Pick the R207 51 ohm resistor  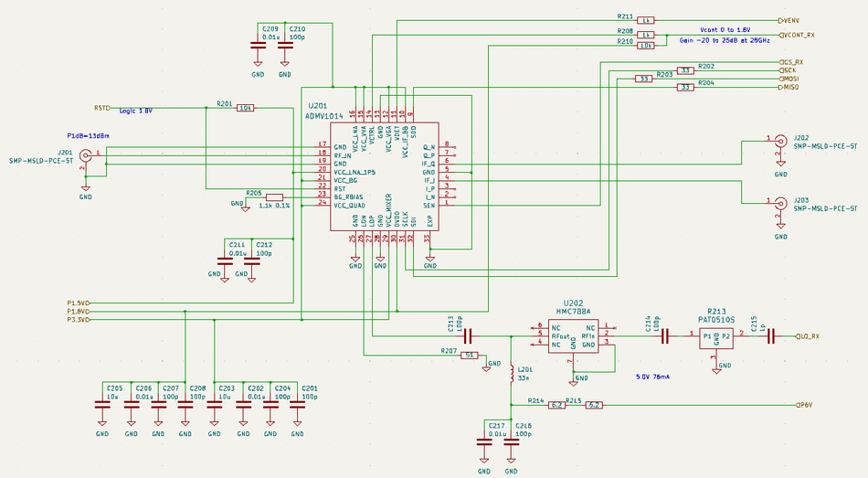pyautogui.click(x=470, y=355)
